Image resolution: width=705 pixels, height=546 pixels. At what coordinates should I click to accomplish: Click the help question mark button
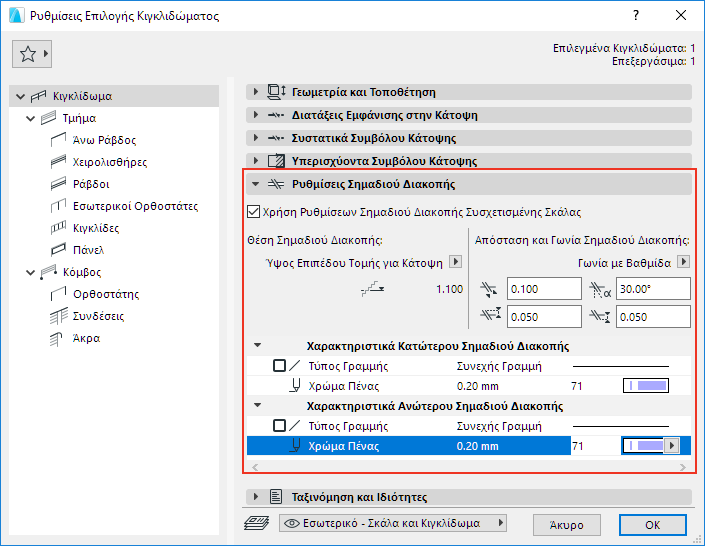pos(636,15)
